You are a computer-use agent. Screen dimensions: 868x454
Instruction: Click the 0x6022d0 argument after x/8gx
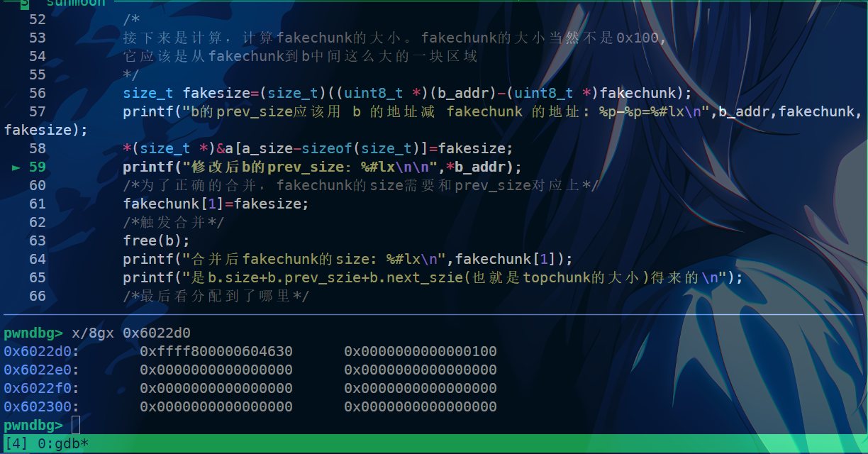157,333
